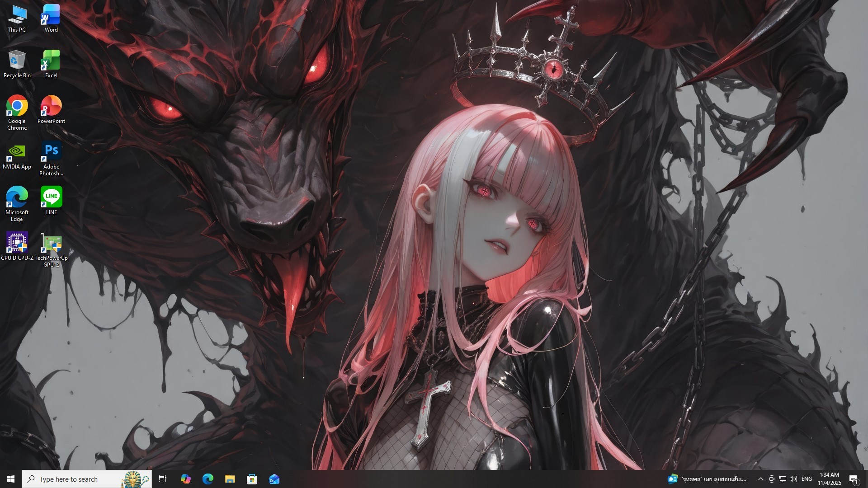
Task: Open the Microsoft Store
Action: click(x=252, y=479)
